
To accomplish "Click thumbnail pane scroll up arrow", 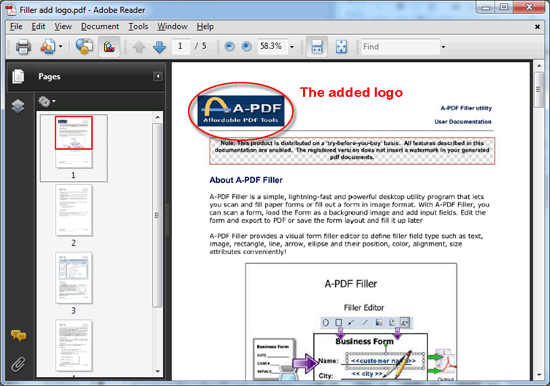I will [157, 117].
